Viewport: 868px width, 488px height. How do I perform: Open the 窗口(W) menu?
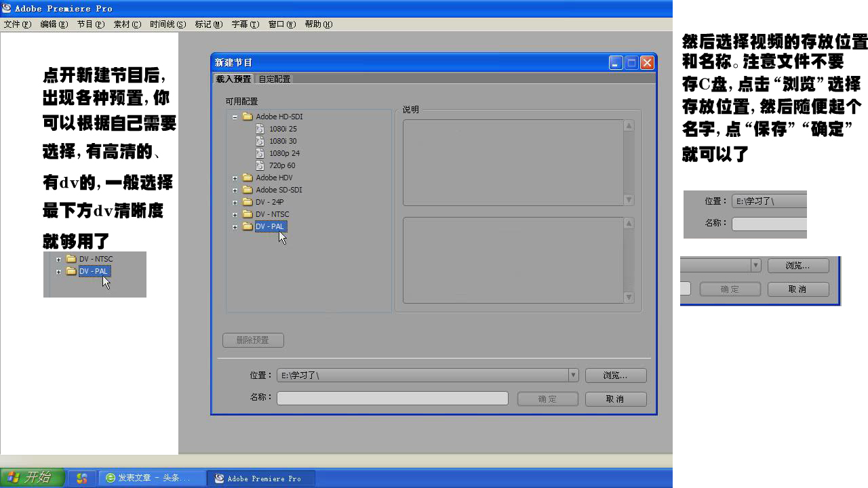pos(282,24)
